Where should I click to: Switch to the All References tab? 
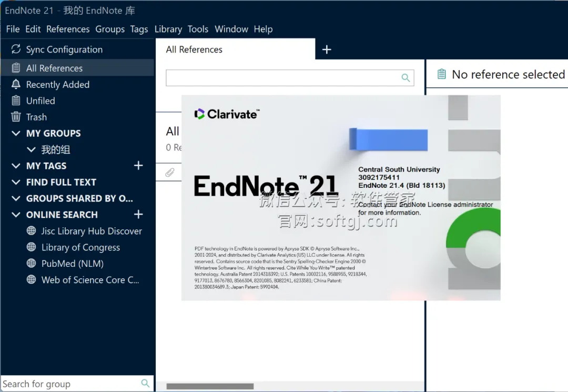pyautogui.click(x=194, y=49)
